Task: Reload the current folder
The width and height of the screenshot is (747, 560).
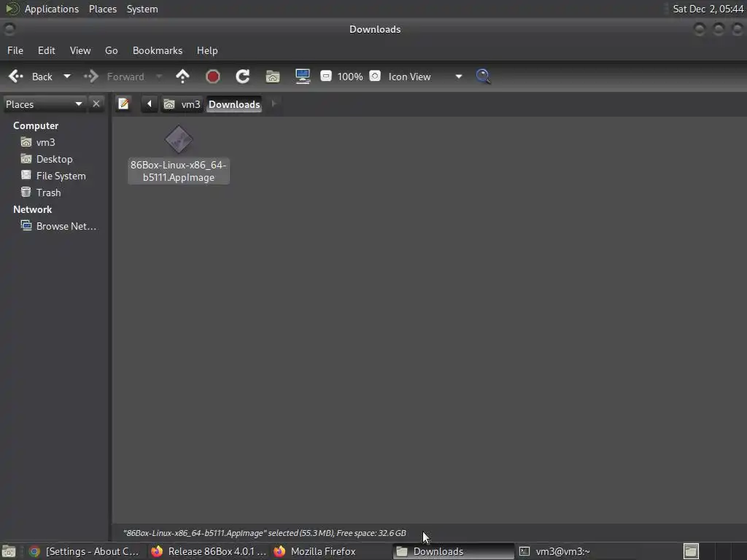Action: tap(242, 76)
